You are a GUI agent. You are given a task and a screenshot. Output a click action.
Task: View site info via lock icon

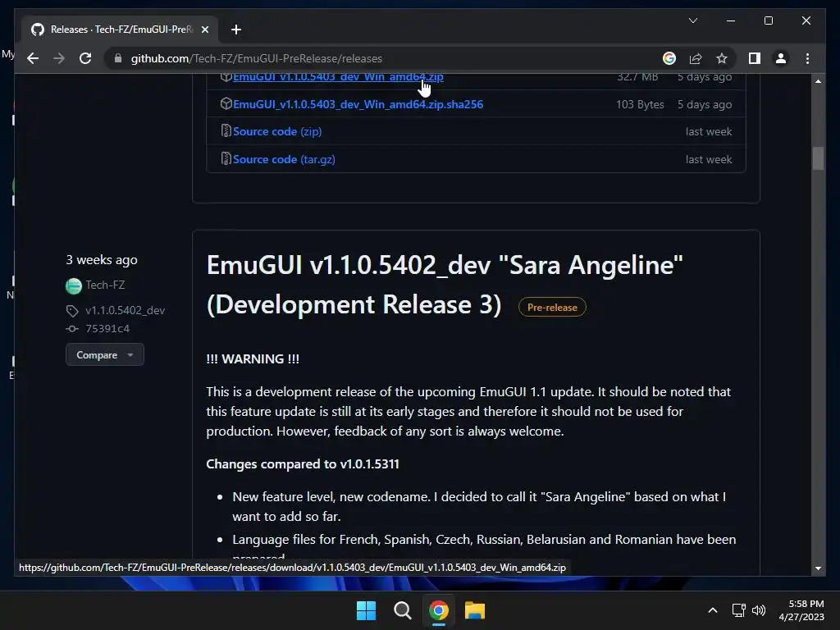(x=118, y=58)
